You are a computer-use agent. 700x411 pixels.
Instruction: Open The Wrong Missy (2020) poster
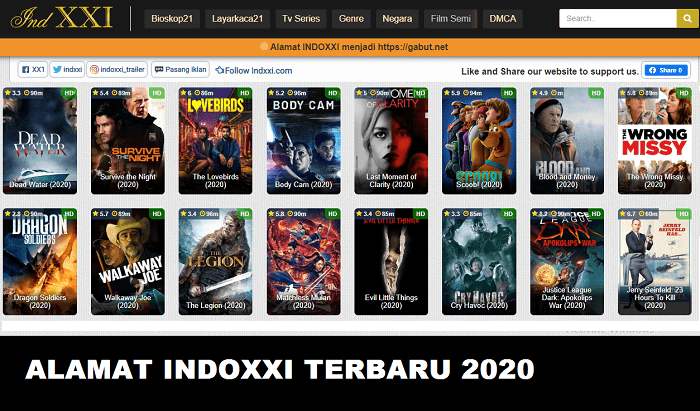tap(655, 141)
